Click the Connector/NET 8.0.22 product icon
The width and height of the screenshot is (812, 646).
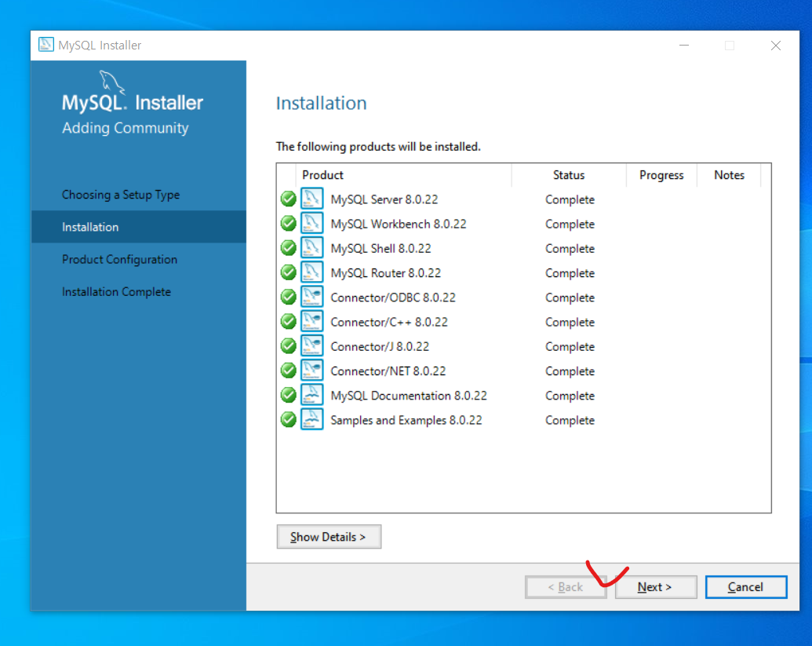pyautogui.click(x=311, y=370)
